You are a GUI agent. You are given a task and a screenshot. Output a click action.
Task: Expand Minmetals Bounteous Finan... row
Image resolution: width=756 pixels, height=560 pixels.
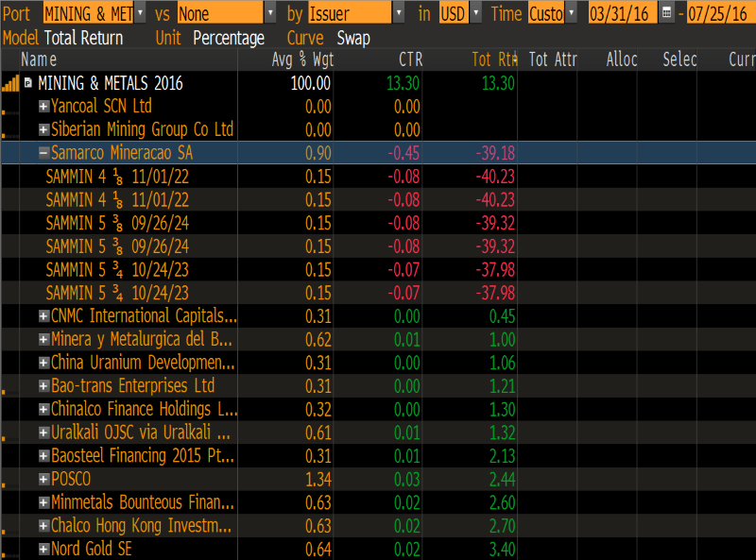(43, 502)
